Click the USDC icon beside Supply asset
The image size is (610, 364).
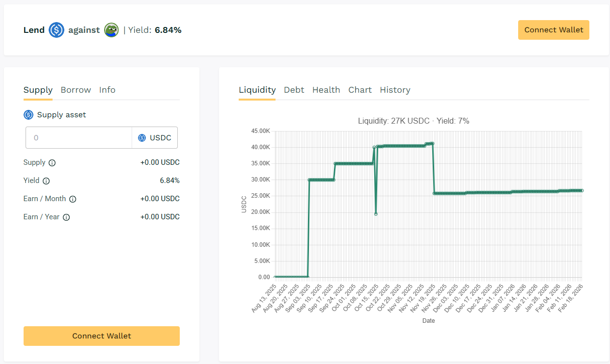[x=28, y=115]
